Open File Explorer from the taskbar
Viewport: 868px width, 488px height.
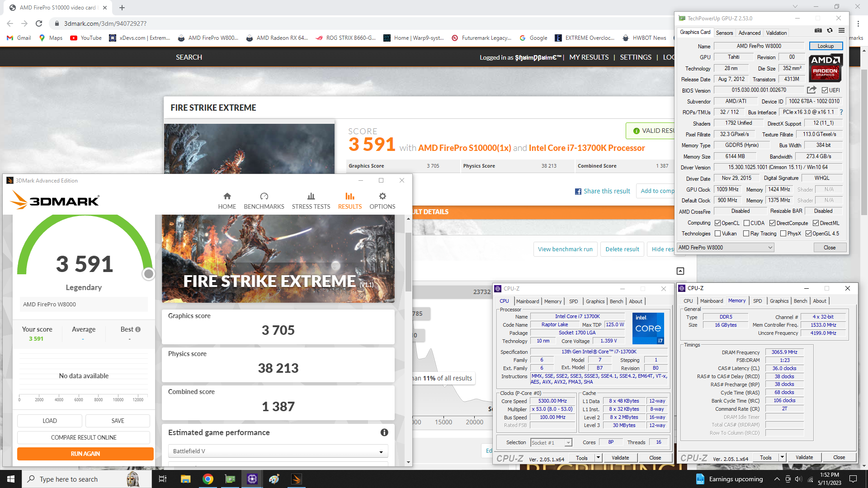coord(185,479)
